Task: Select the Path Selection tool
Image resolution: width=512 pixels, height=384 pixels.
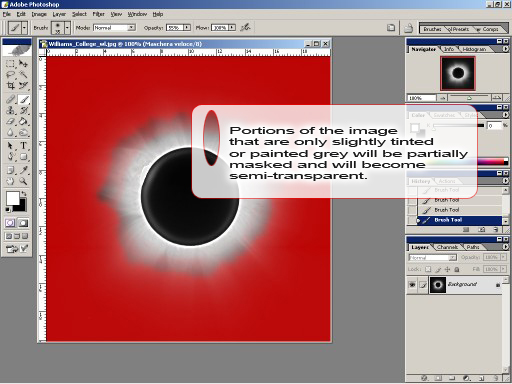Action: point(10,146)
